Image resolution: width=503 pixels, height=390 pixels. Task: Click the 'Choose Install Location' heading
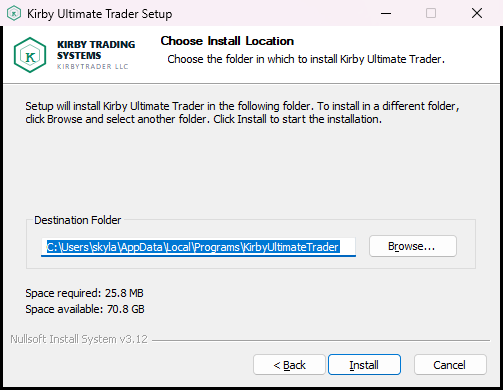(227, 41)
